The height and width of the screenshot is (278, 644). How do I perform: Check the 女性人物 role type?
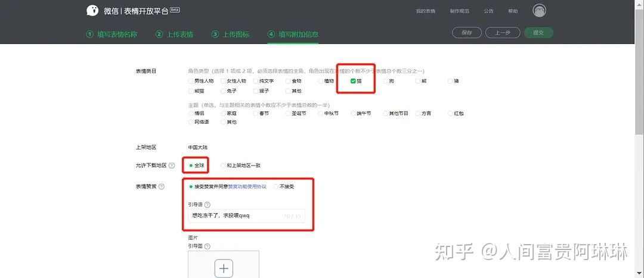pyautogui.click(x=224, y=81)
